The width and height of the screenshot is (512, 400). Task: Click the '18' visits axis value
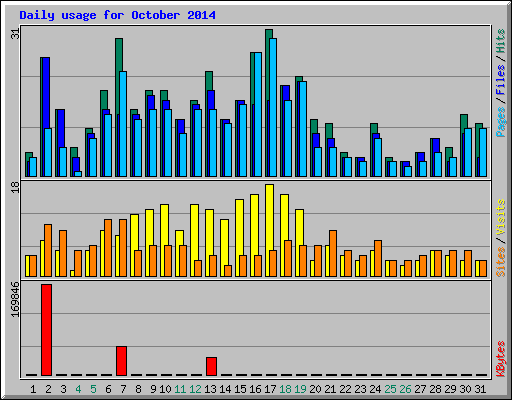pyautogui.click(x=16, y=187)
